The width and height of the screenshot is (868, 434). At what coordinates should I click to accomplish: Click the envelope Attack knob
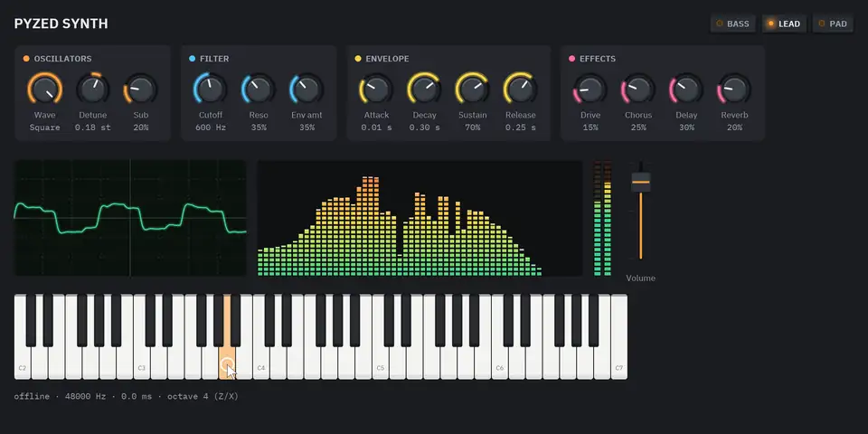[x=376, y=89]
